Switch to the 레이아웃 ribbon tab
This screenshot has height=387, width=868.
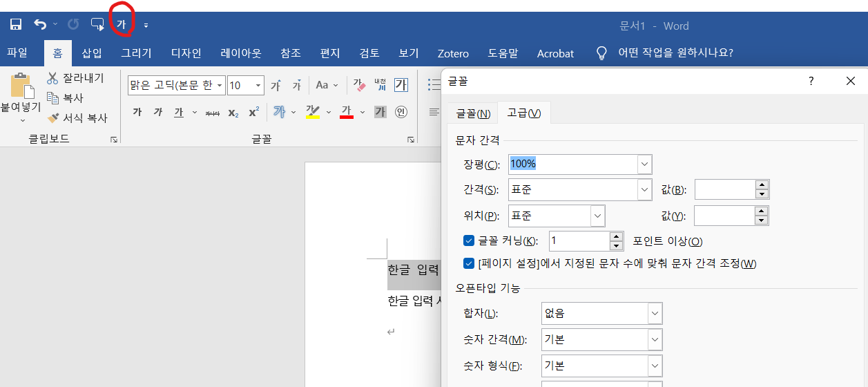coord(241,53)
